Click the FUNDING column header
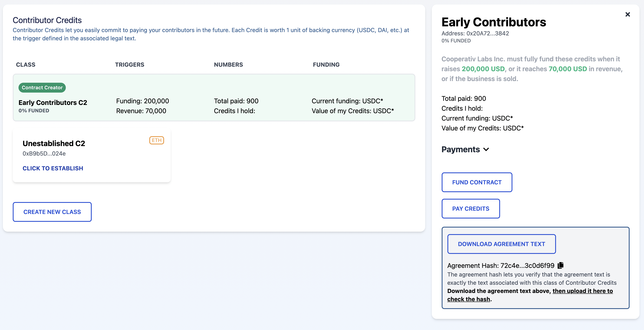 [326, 65]
